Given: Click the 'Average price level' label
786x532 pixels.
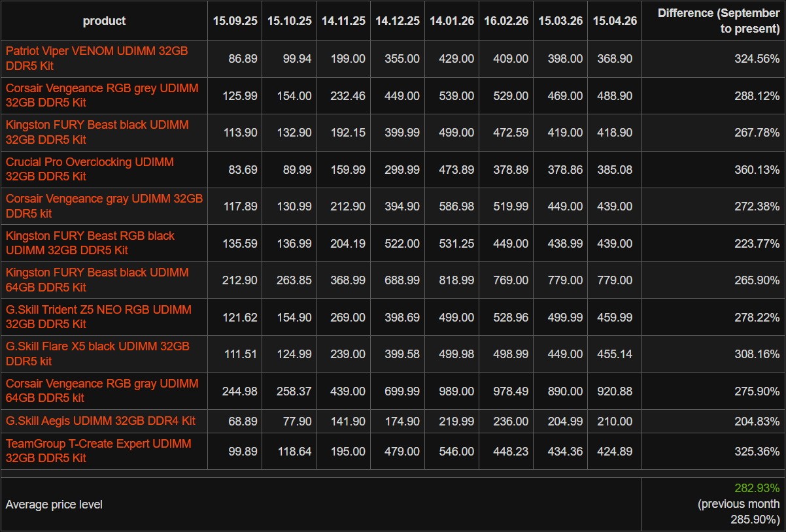Looking at the screenshot, I should (54, 505).
